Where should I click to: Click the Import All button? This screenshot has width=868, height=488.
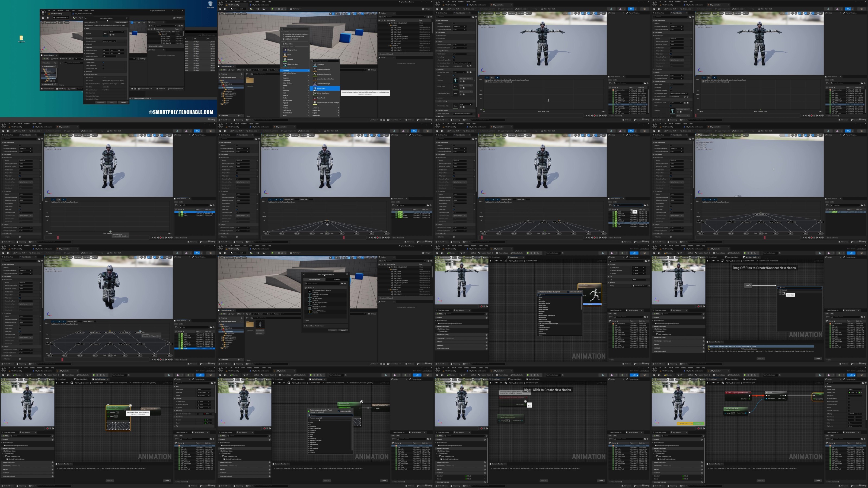tap(101, 102)
